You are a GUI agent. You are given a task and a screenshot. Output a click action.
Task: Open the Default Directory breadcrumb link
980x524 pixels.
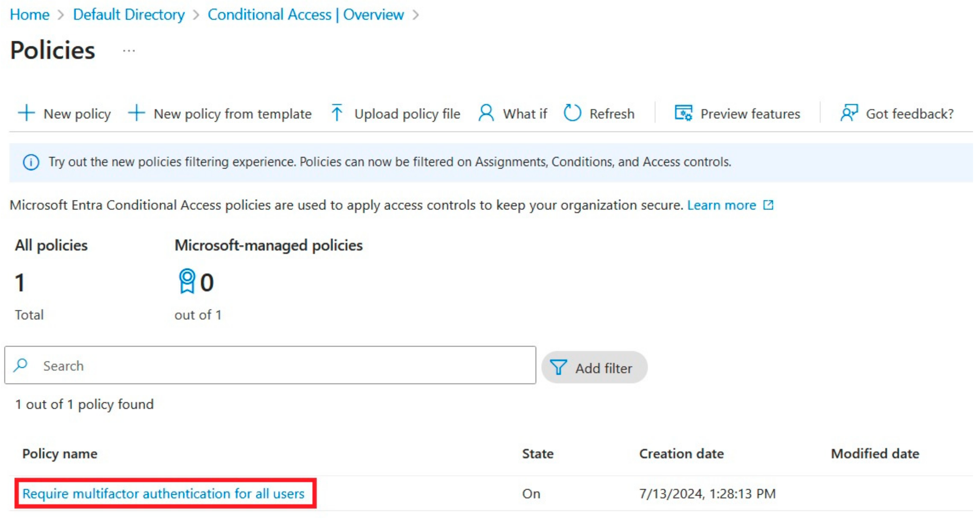point(129,15)
